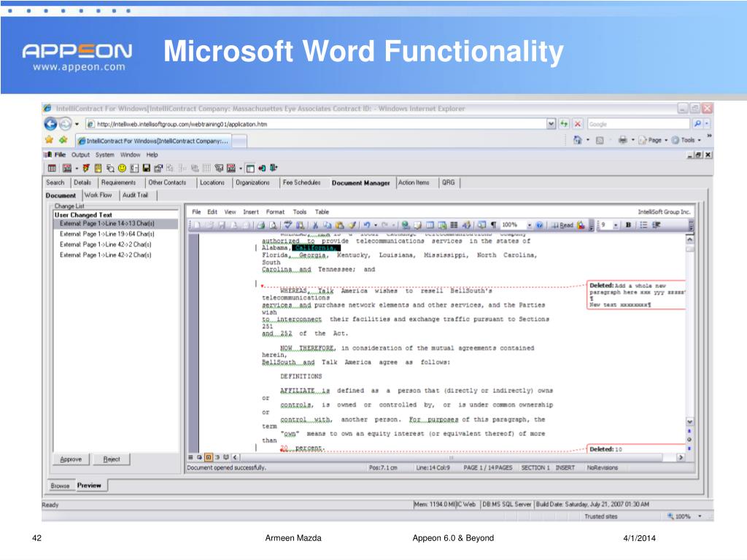This screenshot has height=560, width=747.
Task: Click the browser Print icon
Action: 623,140
